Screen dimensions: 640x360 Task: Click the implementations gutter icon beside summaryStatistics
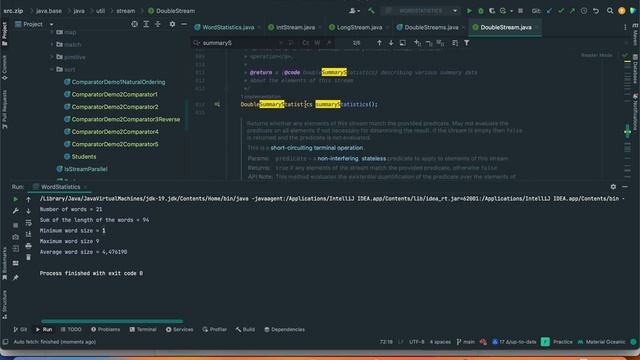[x=217, y=104]
